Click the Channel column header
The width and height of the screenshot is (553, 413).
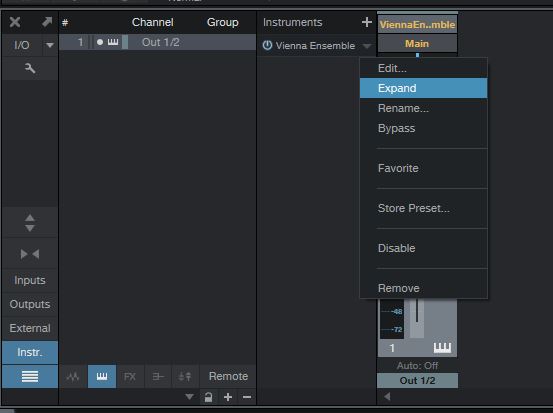(x=153, y=22)
